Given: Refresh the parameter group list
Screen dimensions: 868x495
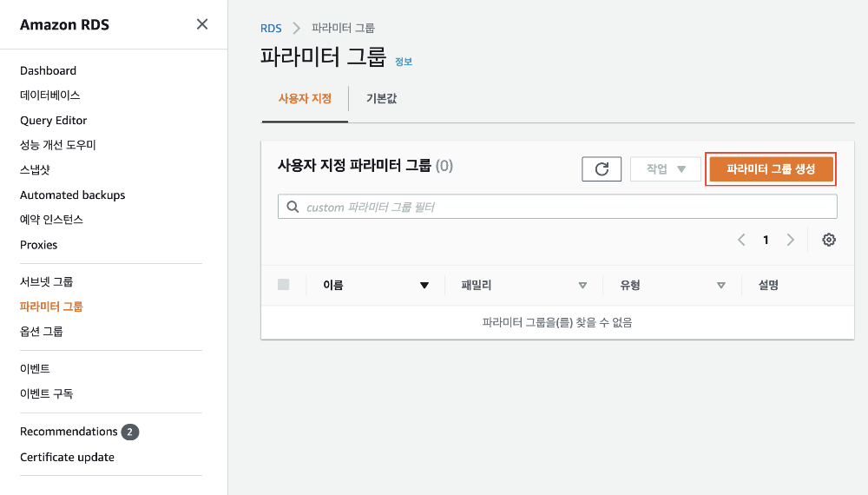Looking at the screenshot, I should click(602, 168).
